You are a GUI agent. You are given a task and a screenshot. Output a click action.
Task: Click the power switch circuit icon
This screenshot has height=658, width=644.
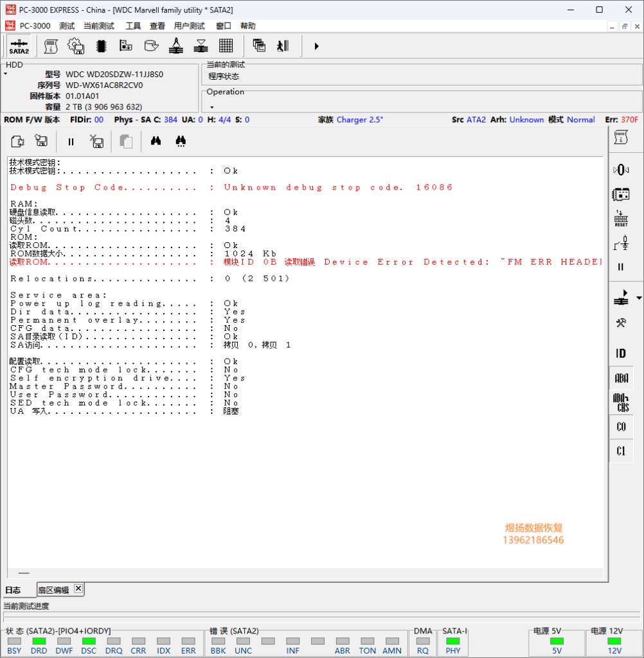(x=621, y=243)
